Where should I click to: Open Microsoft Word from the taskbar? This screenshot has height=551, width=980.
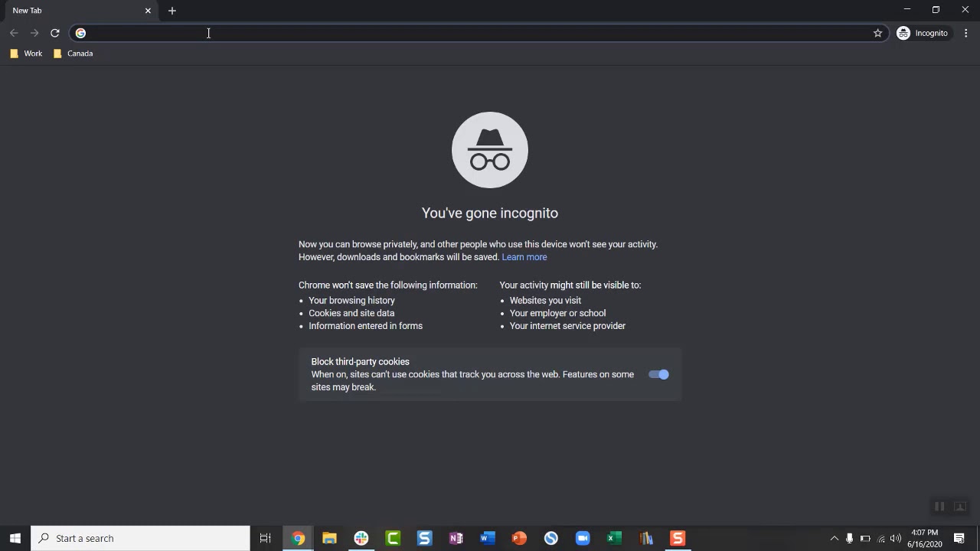488,538
